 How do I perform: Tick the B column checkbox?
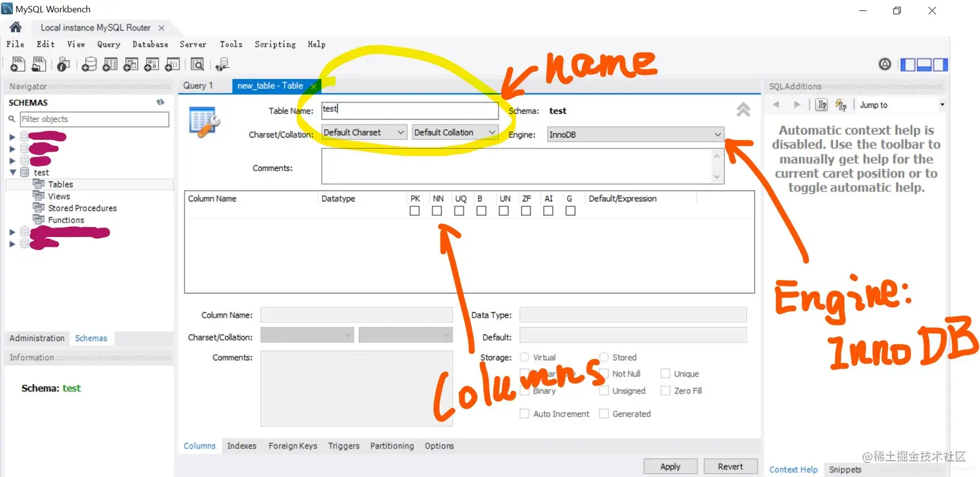pyautogui.click(x=481, y=211)
